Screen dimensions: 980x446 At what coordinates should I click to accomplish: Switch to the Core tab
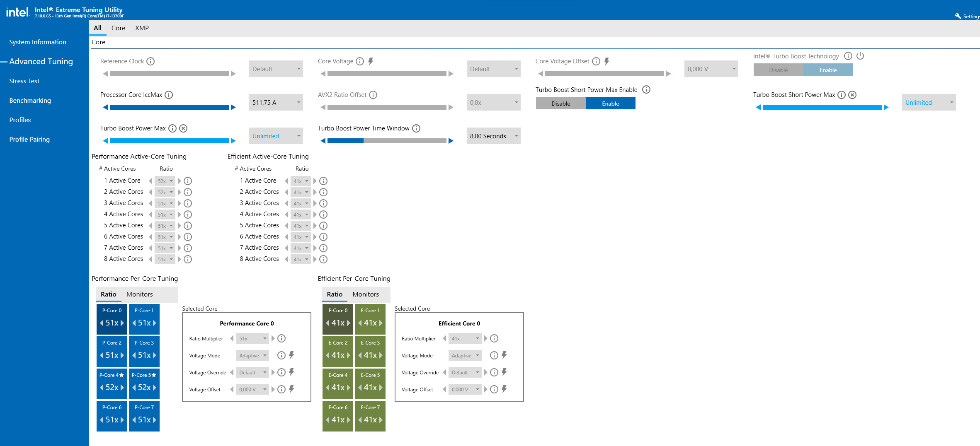[118, 28]
